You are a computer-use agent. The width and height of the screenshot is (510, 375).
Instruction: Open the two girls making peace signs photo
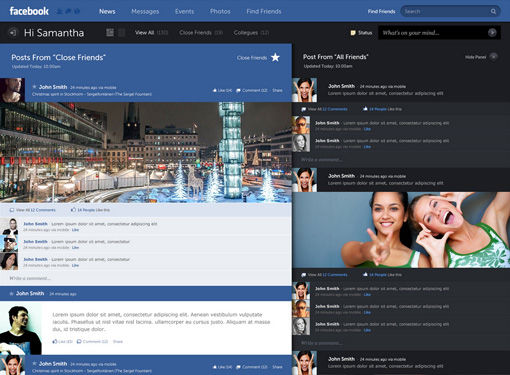tap(401, 230)
